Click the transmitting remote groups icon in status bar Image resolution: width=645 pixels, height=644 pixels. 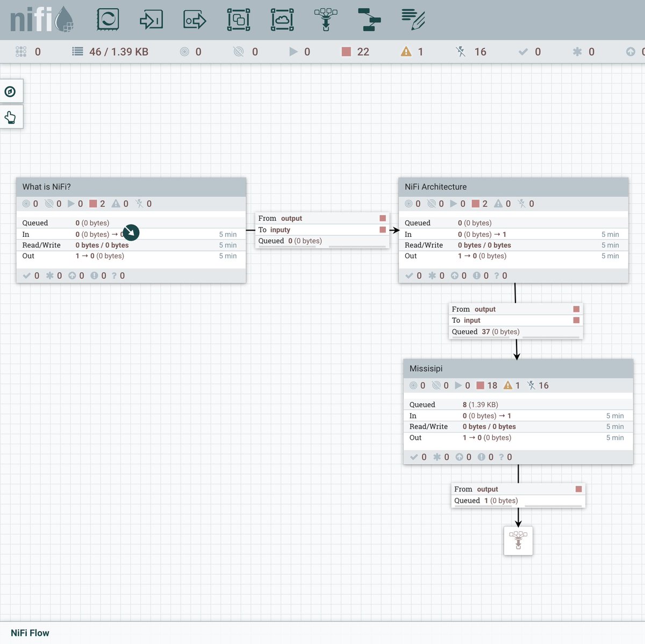tap(184, 52)
